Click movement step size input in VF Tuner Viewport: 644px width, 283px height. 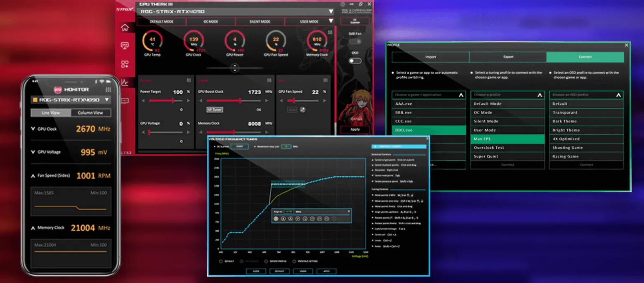click(x=286, y=146)
